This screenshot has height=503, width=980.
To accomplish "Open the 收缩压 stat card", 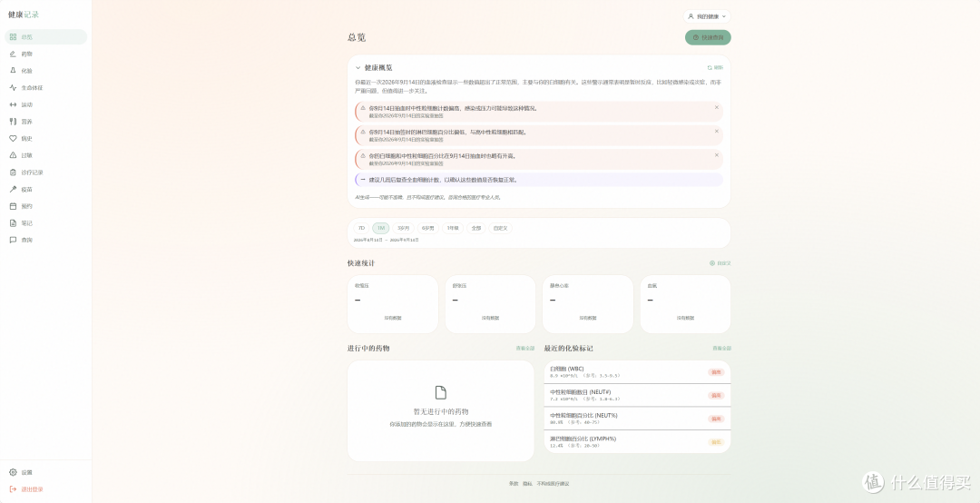I will click(x=393, y=304).
